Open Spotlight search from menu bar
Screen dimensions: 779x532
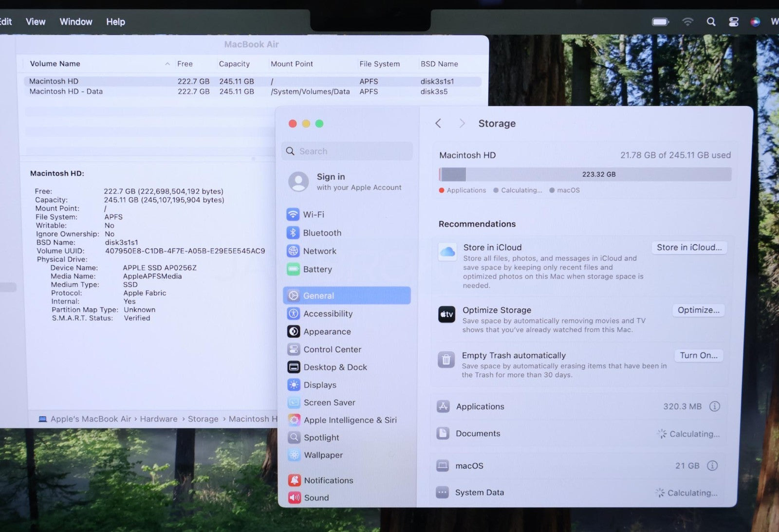pyautogui.click(x=711, y=22)
